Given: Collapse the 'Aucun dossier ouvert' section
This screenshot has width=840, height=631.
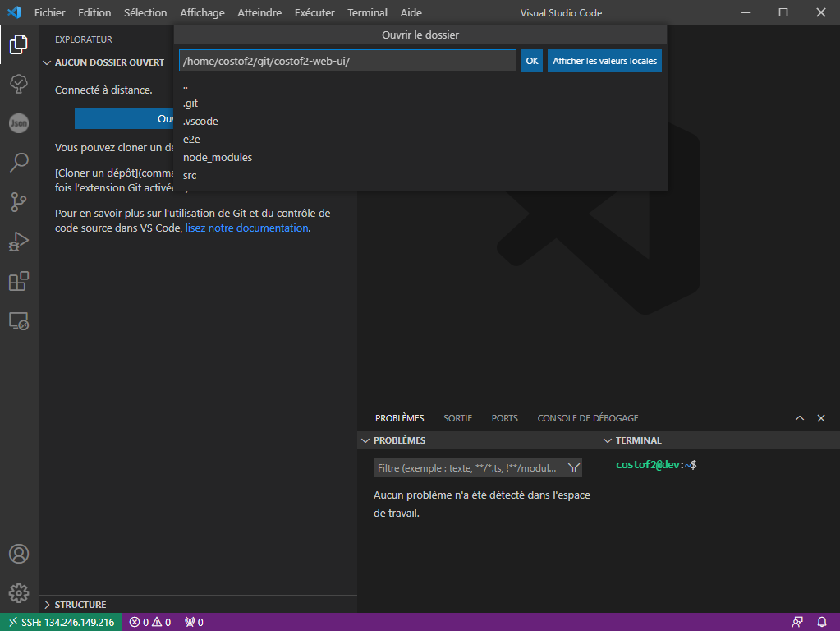Looking at the screenshot, I should click(48, 62).
